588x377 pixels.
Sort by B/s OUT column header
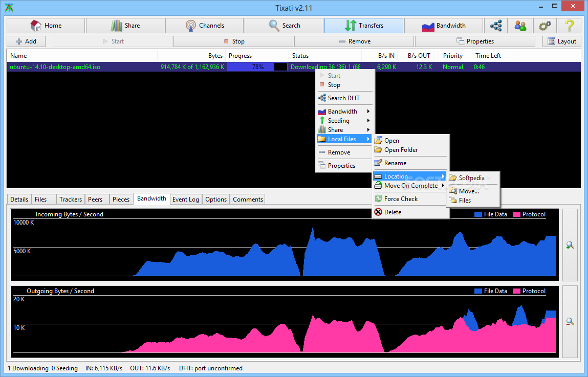pos(416,55)
